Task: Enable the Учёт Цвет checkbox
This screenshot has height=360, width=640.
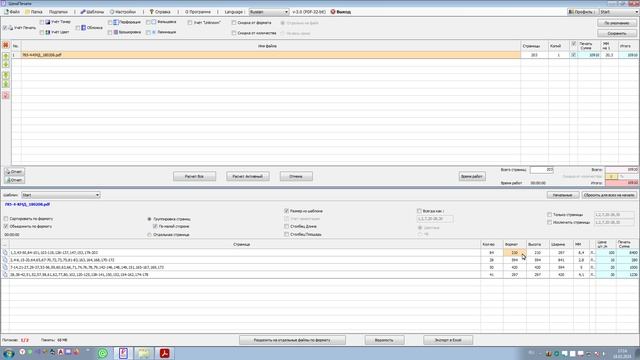Action: (x=42, y=32)
